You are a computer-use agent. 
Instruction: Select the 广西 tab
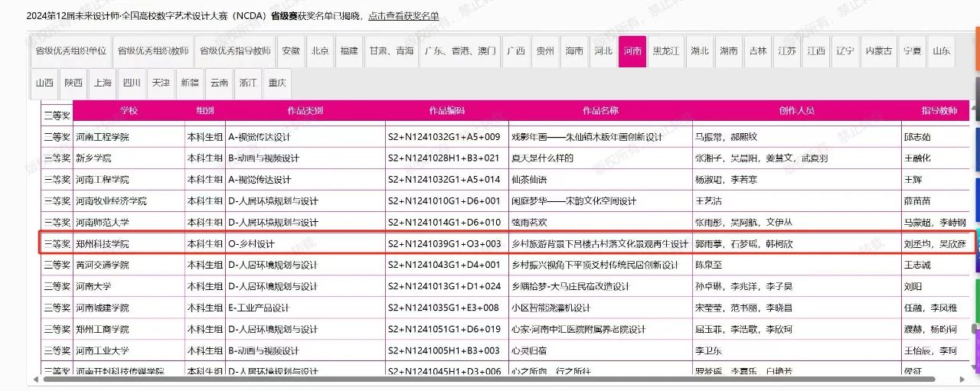516,51
